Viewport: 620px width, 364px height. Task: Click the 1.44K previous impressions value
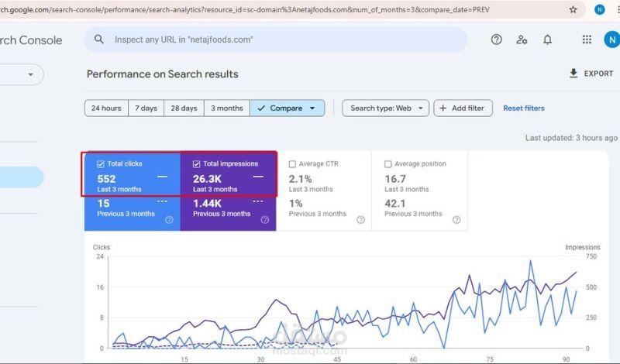click(x=207, y=203)
